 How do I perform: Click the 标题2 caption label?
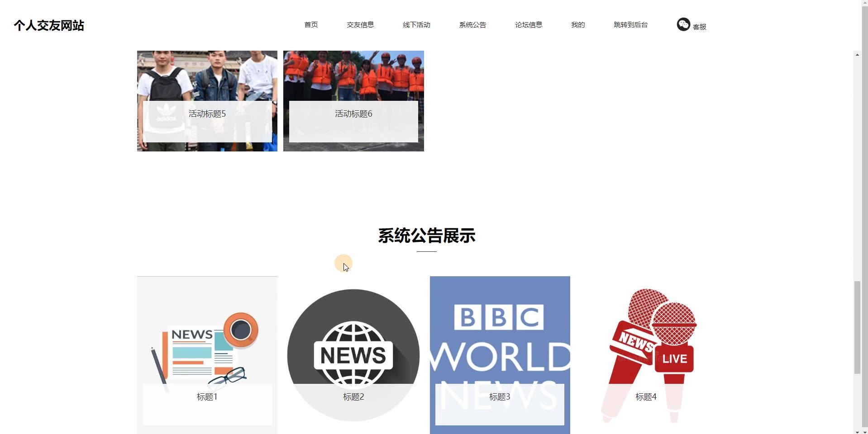tap(353, 397)
